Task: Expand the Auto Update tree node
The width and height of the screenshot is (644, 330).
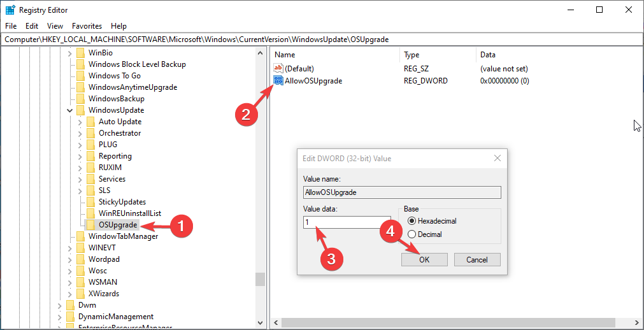Action: (80, 122)
